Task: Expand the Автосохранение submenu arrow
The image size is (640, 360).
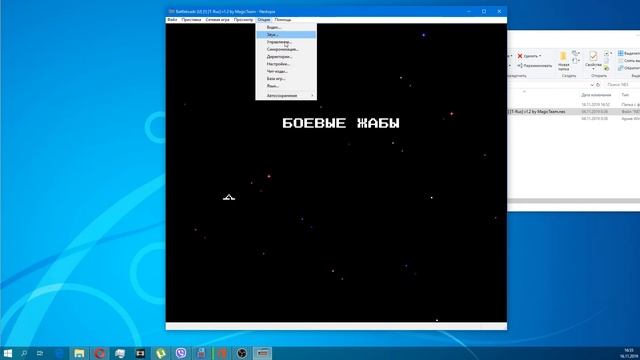Action: (x=312, y=96)
